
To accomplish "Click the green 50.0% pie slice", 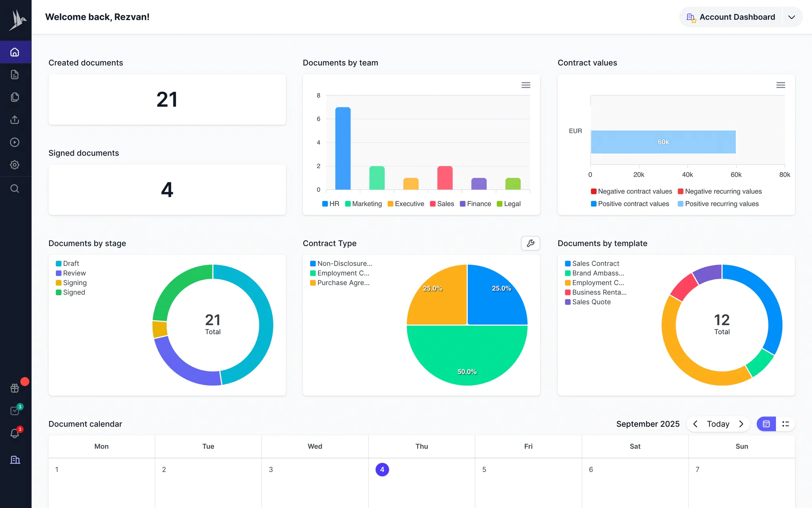I will point(467,355).
